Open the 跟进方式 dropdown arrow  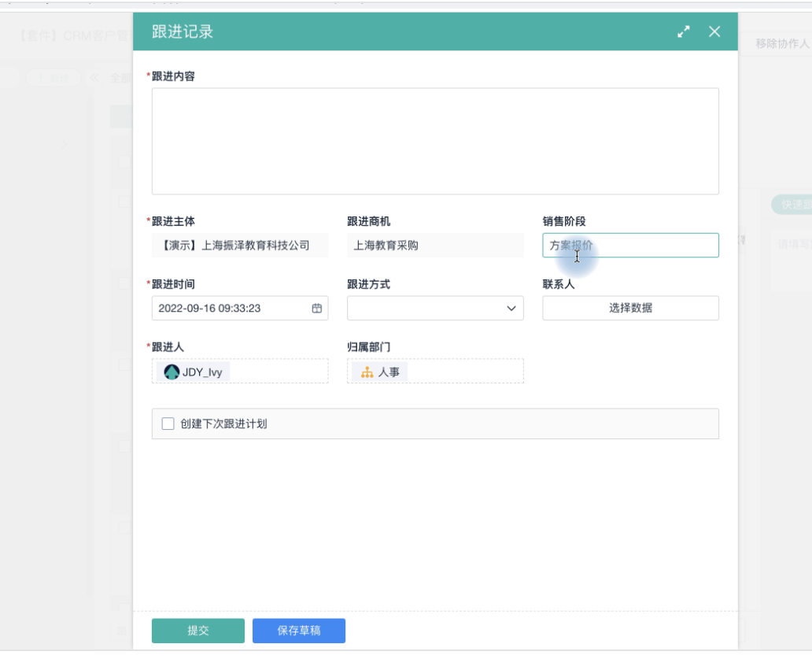[x=511, y=309]
